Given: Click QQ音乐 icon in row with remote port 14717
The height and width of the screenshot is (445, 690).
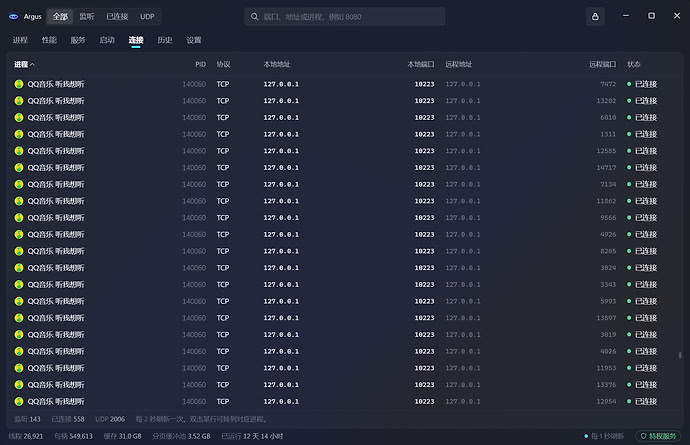Looking at the screenshot, I should click(x=18, y=168).
